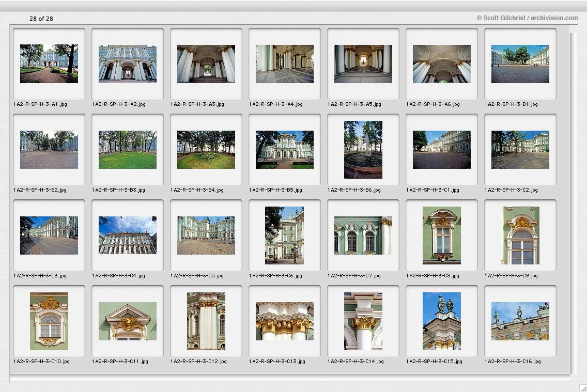The image size is (587, 392).
Task: Click the filename label 1A2-R-SP-H-3-C4.jpg
Action: click(119, 276)
